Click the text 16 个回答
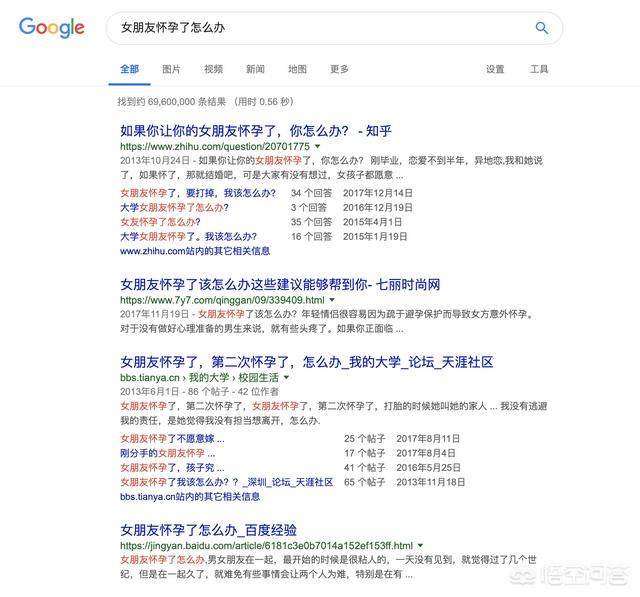The width and height of the screenshot is (640, 597). click(311, 237)
